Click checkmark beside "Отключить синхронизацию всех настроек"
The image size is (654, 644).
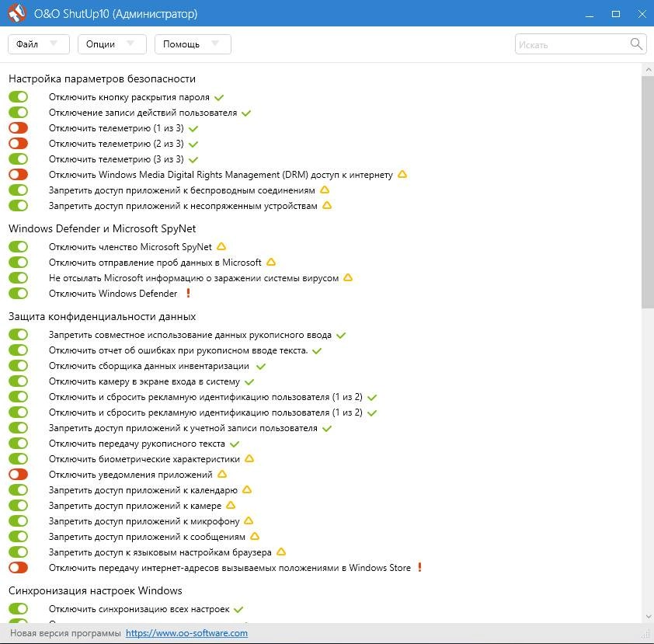238,609
